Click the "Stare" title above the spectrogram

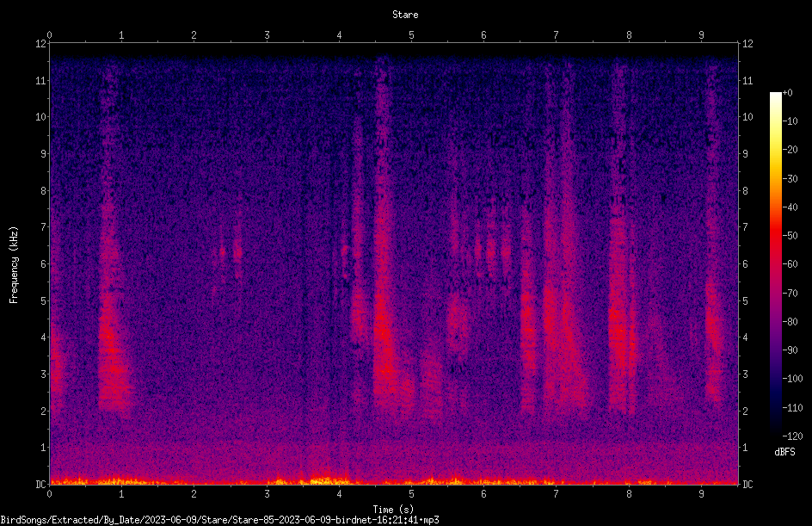pyautogui.click(x=405, y=15)
